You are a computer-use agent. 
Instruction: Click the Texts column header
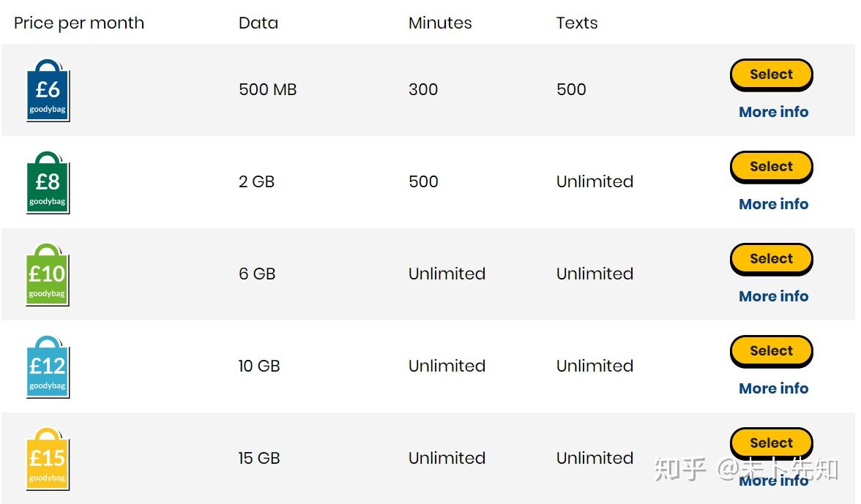tap(577, 23)
